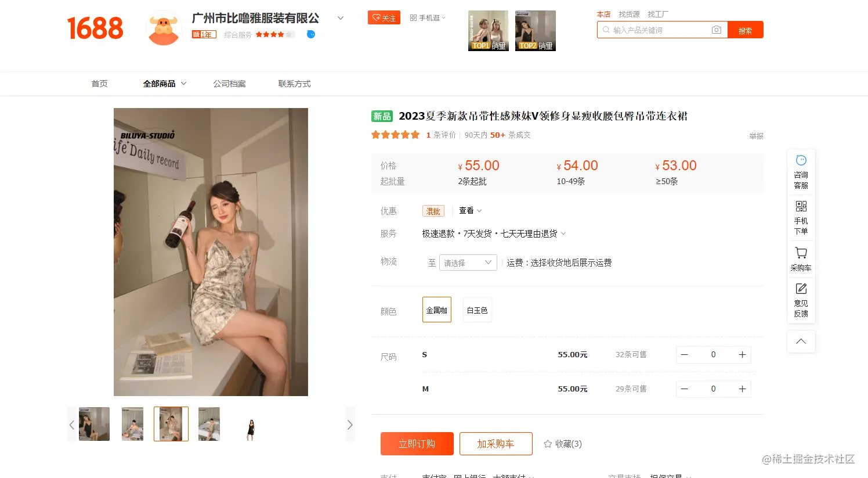Open the 手机逛 dropdown

click(428, 18)
